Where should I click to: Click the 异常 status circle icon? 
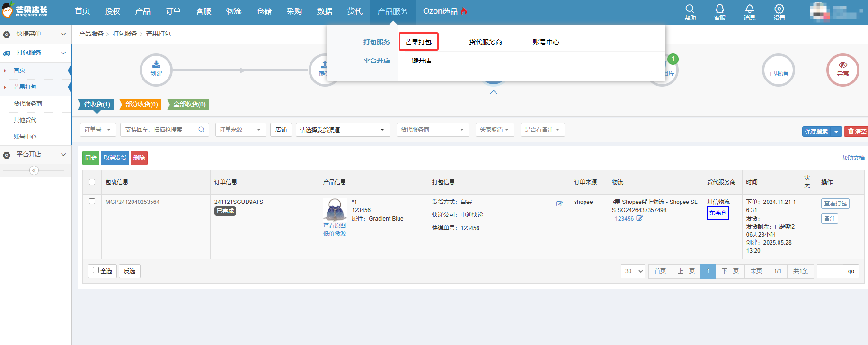tap(843, 70)
